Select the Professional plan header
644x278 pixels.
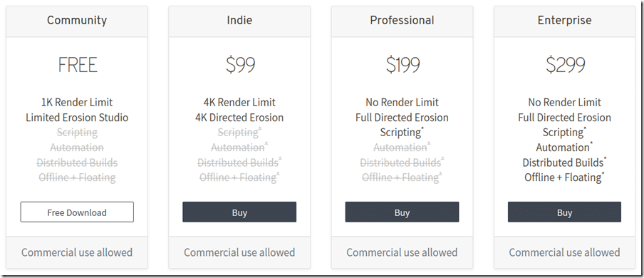402,20
